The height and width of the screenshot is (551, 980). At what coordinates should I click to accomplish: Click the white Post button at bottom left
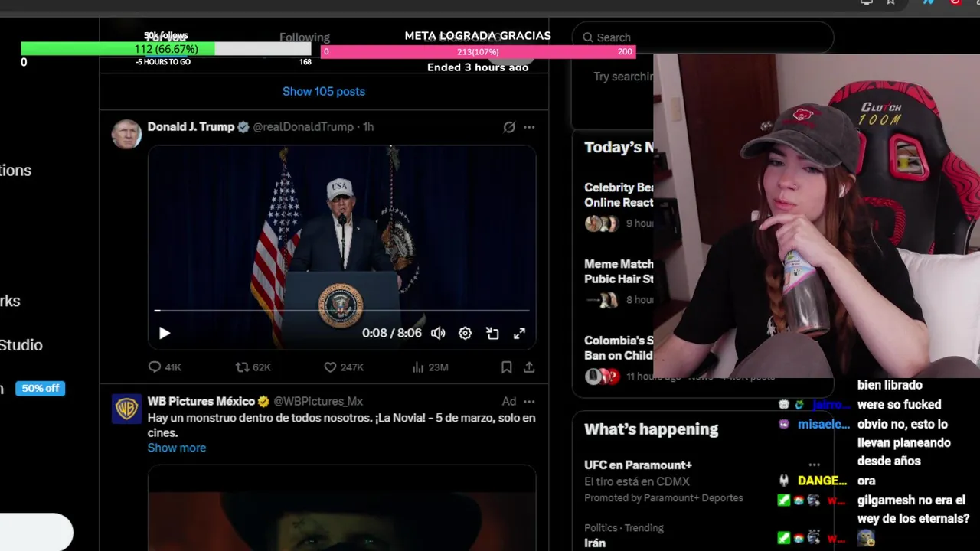36,531
